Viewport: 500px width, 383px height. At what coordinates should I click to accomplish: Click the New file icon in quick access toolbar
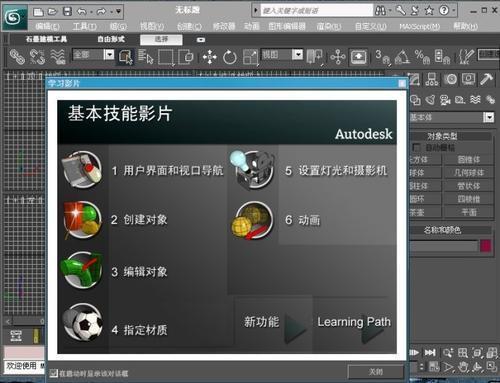(x=38, y=12)
